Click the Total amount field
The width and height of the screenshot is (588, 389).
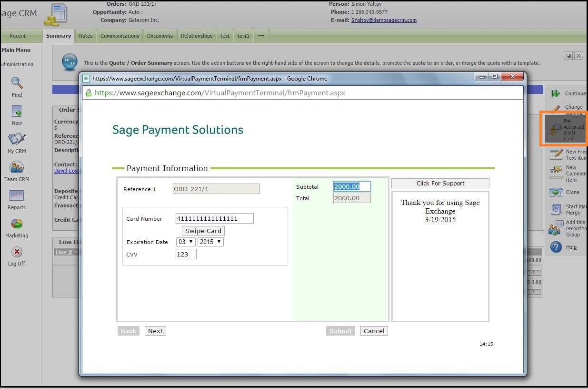[x=352, y=198]
